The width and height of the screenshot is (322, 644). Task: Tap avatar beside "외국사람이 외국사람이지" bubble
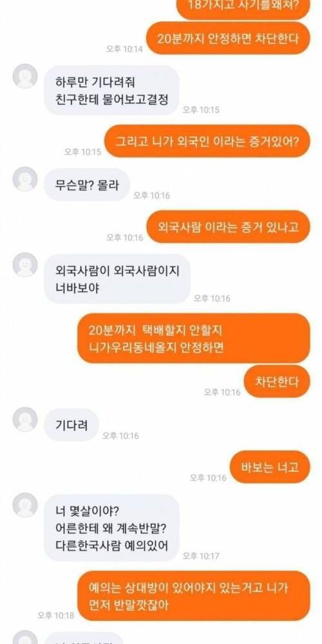point(25,265)
